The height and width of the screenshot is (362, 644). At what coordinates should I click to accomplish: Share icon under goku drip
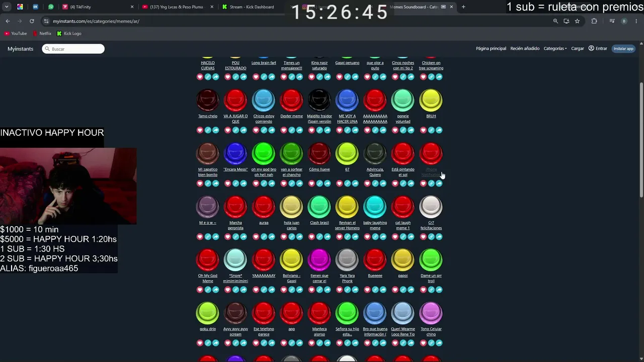click(216, 343)
